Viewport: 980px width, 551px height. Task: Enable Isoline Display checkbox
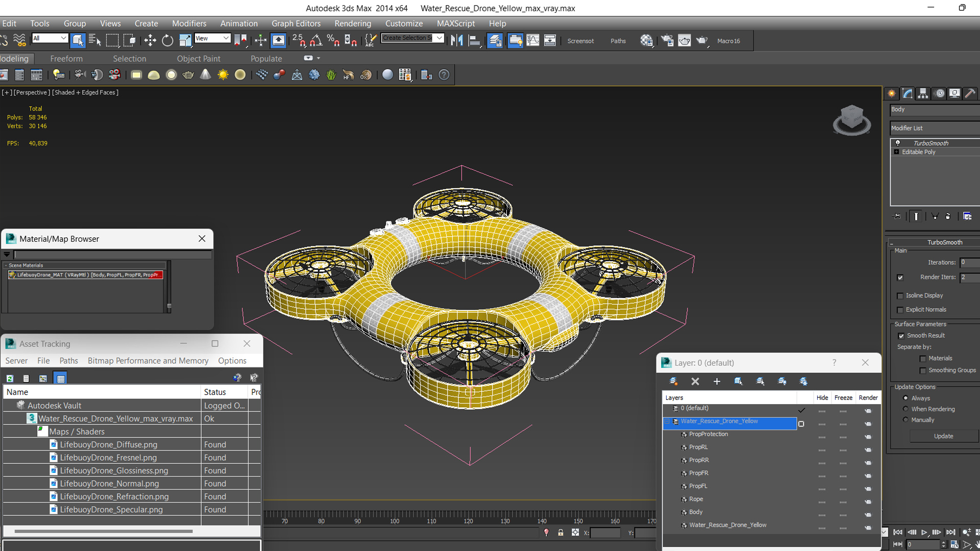900,296
